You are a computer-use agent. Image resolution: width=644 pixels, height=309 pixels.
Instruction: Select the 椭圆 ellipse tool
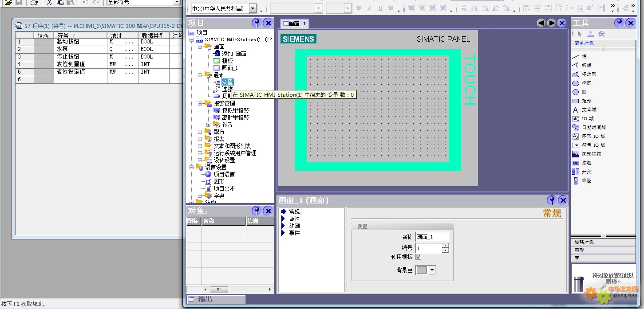tap(582, 83)
